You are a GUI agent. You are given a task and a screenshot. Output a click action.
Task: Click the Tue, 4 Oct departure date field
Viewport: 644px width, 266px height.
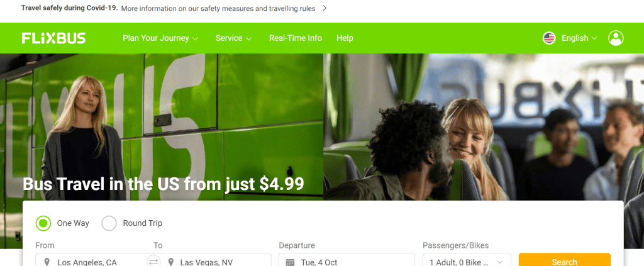pos(347,260)
